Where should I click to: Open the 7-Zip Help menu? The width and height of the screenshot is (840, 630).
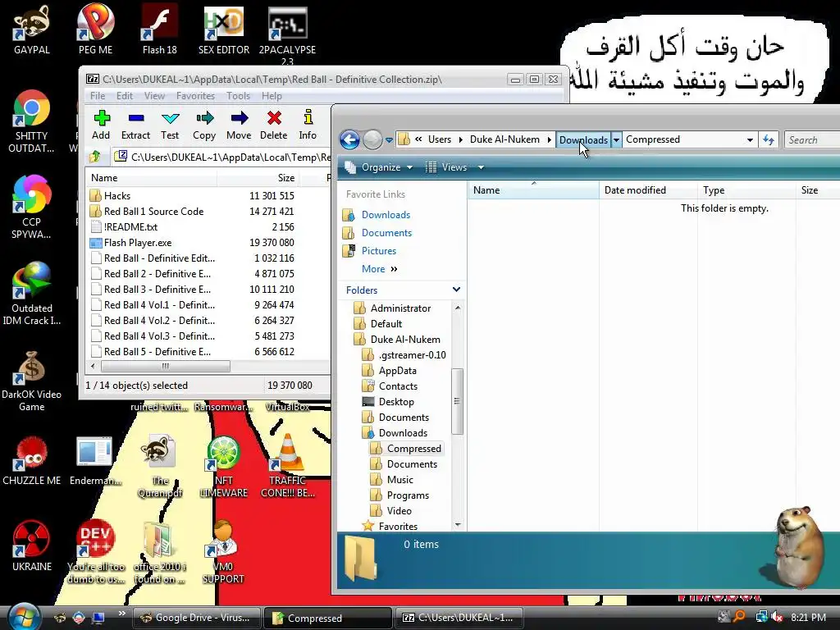click(x=272, y=96)
